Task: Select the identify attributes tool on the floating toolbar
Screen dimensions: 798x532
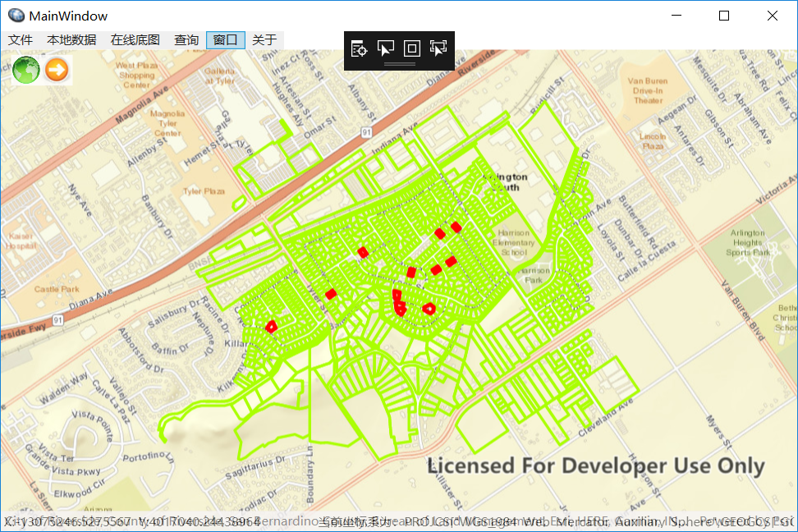Action: [359, 48]
